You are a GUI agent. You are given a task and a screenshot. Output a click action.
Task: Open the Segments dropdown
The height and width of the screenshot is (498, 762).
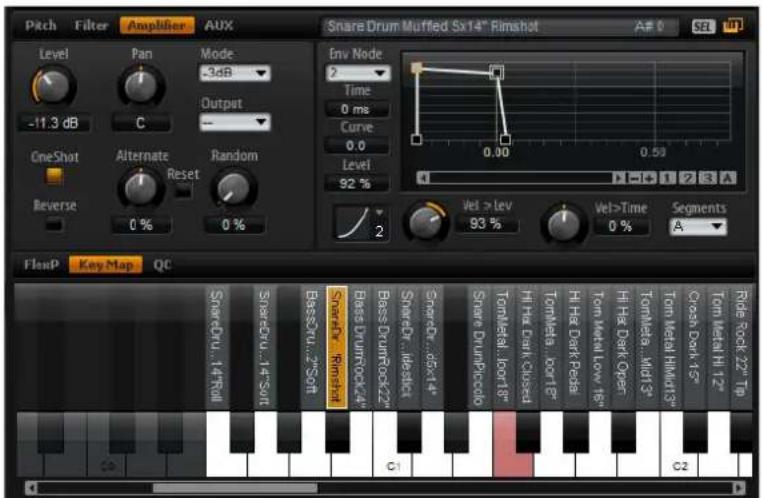point(698,226)
